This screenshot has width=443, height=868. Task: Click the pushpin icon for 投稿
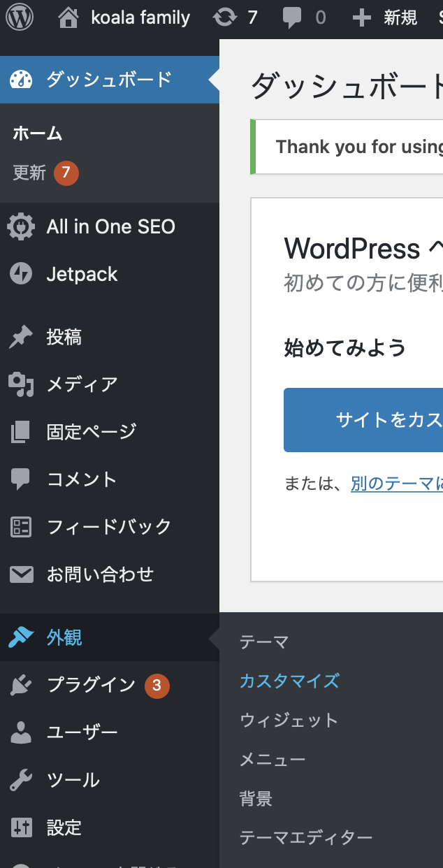click(21, 338)
